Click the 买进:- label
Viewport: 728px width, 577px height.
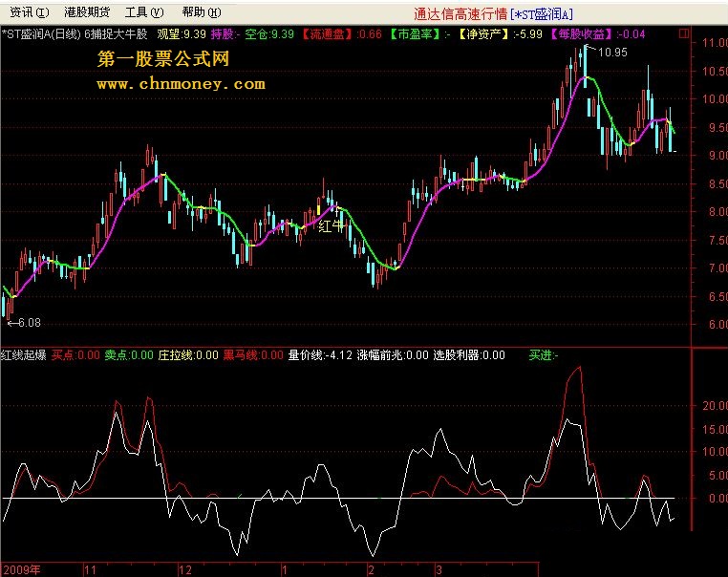point(544,355)
